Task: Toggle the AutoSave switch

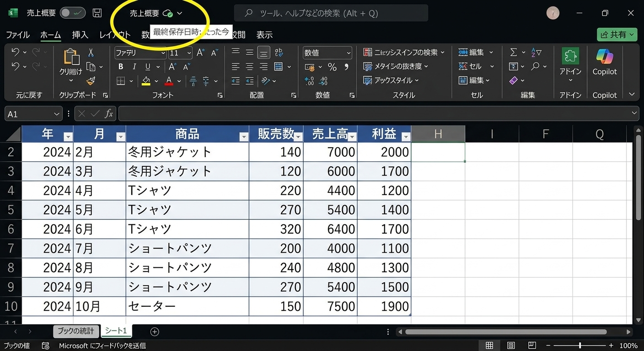Action: click(x=72, y=13)
